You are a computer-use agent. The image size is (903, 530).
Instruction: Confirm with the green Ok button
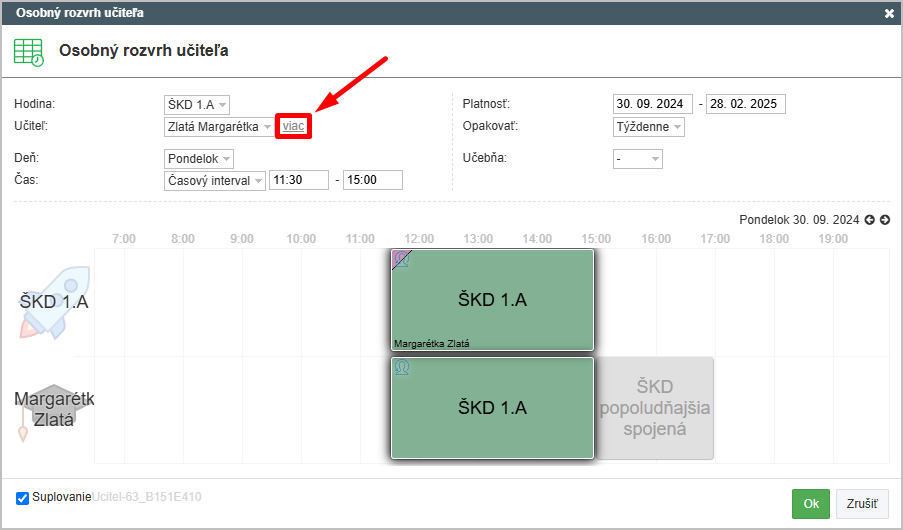pyautogui.click(x=810, y=504)
